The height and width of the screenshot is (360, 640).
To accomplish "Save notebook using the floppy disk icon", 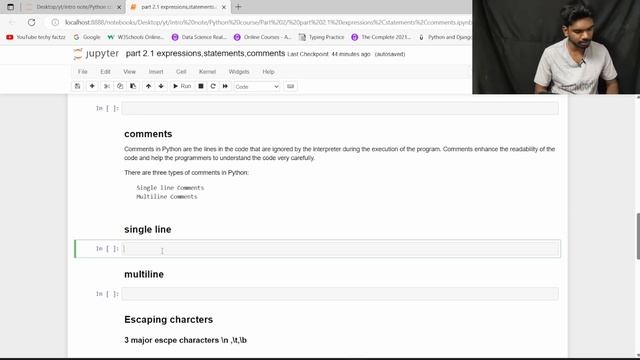I will tap(77, 87).
